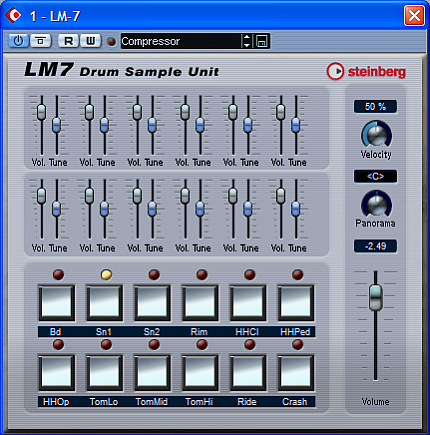Enable Read automation (R) button

[x=68, y=41]
